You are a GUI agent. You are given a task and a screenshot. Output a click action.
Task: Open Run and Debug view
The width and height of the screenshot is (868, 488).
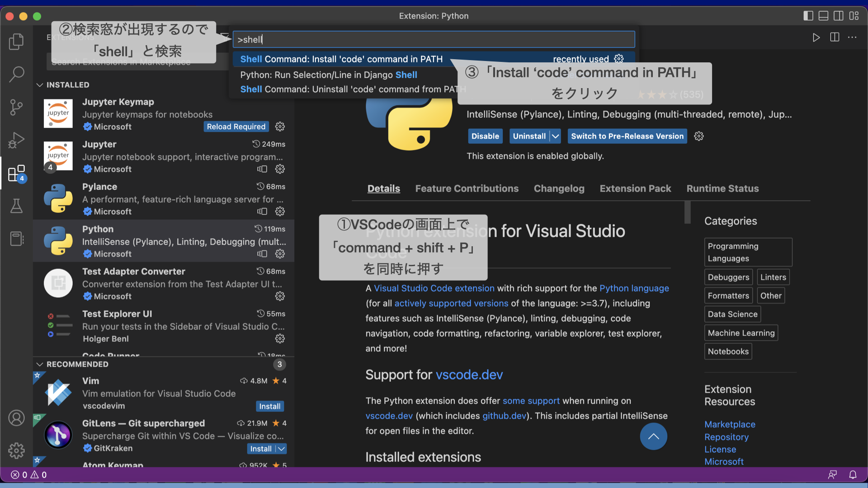tap(16, 140)
